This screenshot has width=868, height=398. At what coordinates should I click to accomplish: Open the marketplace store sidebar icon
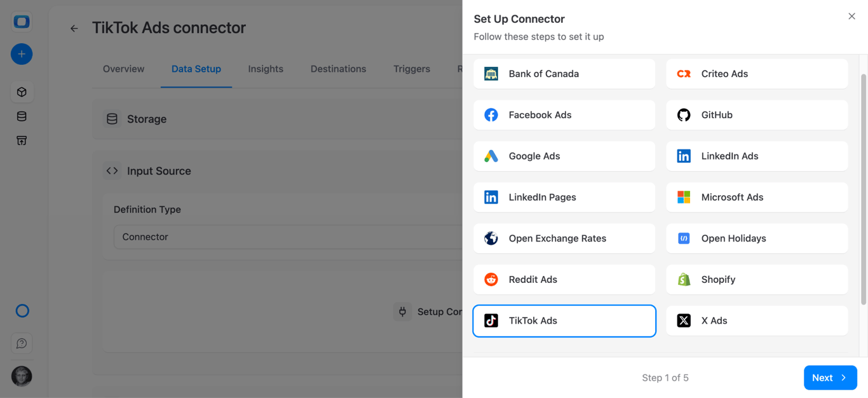tap(22, 141)
